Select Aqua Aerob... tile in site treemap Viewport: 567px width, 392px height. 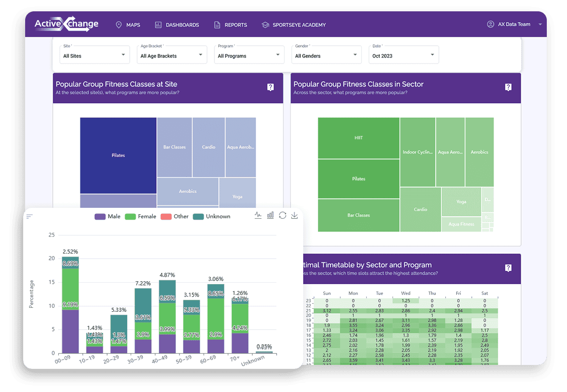tap(241, 147)
